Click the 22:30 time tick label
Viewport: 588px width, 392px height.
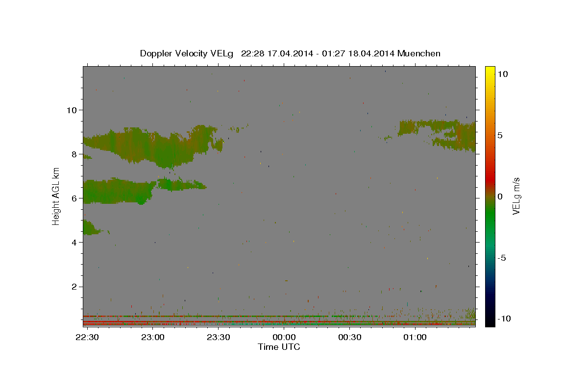point(87,338)
